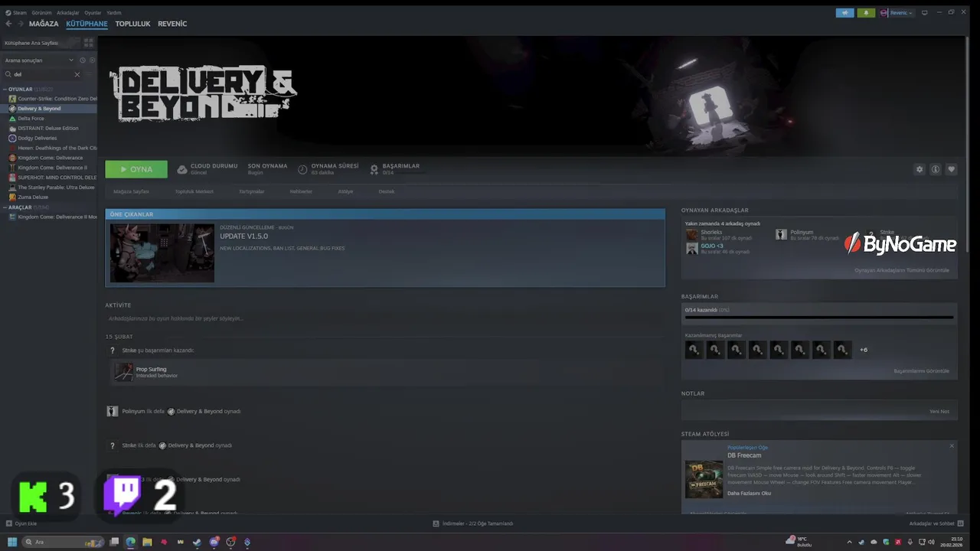The height and width of the screenshot is (551, 980).
Task: Open Başarımlarımı Görüntüle link
Action: [921, 371]
